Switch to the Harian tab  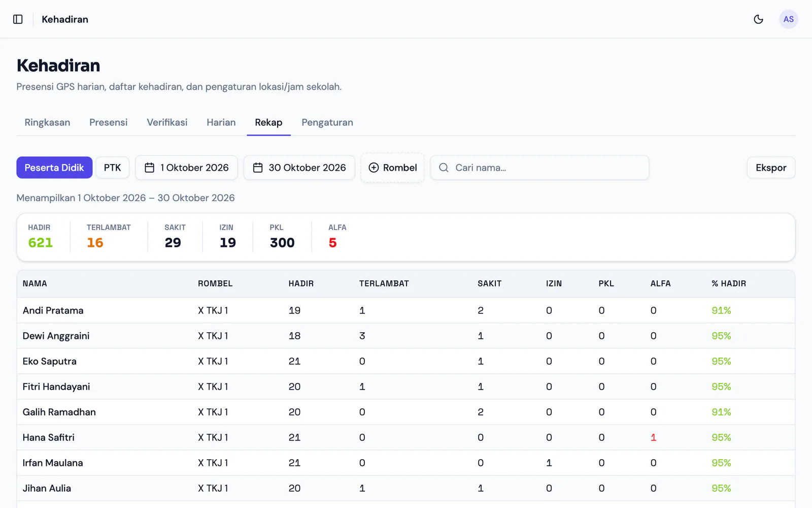coord(221,122)
